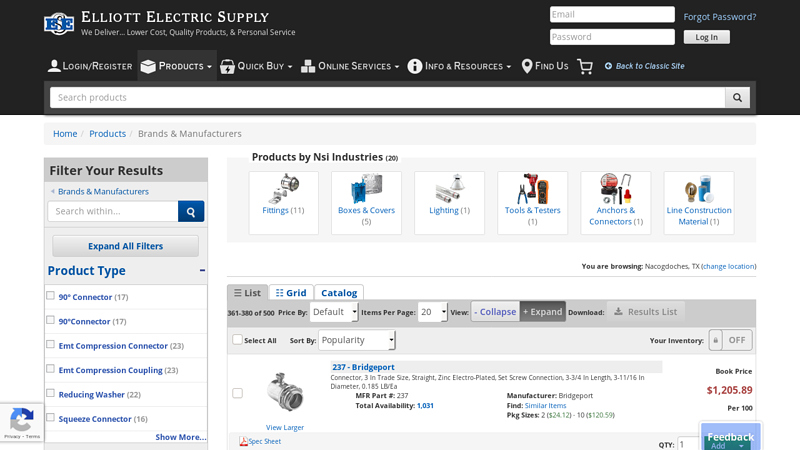Check the Squeeze Connector filter
The image size is (800, 450).
tap(51, 417)
